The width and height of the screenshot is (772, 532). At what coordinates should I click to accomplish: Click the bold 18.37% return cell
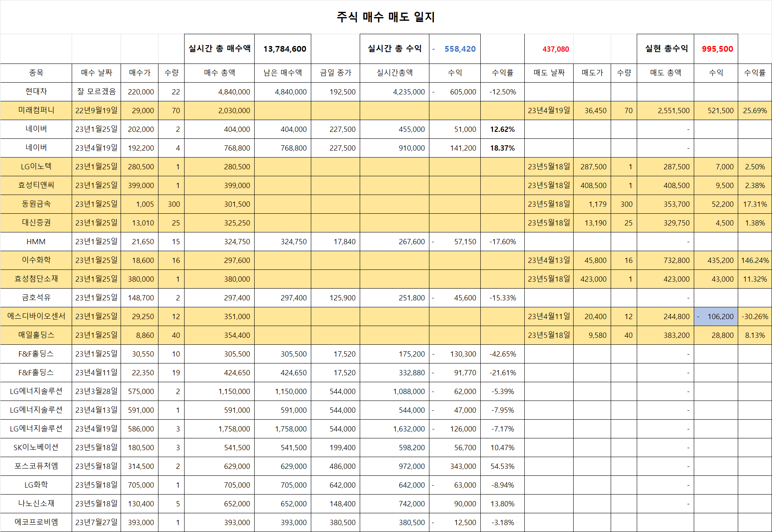502,148
